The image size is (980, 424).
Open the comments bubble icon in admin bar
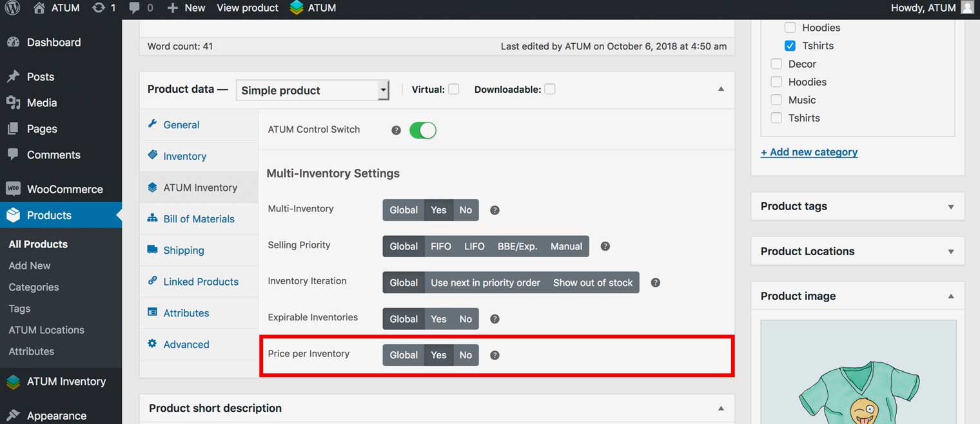(134, 8)
